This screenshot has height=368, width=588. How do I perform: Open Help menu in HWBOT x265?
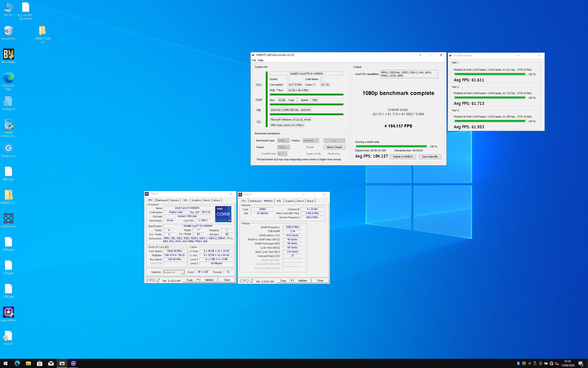(x=260, y=60)
